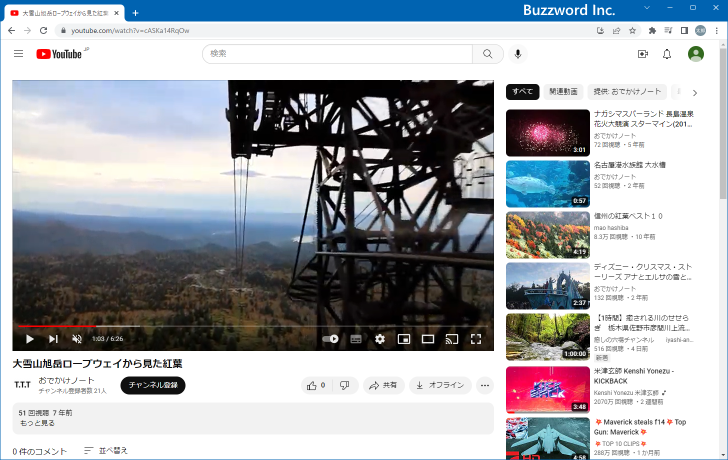Open the mao hashiba channel name

(x=611, y=227)
